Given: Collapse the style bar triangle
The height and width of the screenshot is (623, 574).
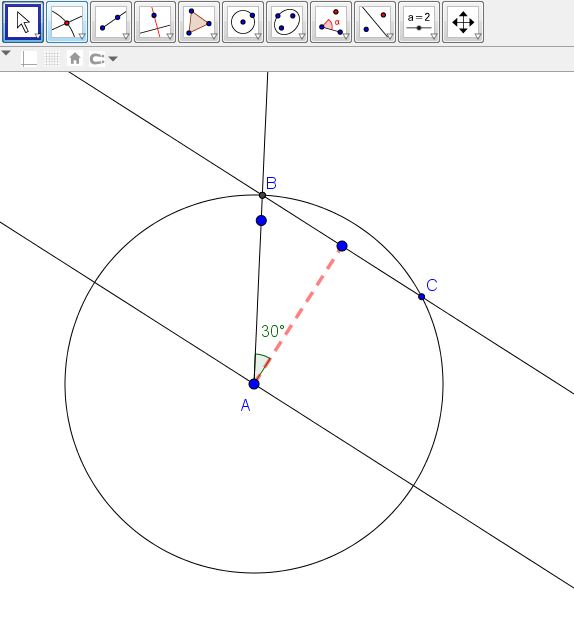Looking at the screenshot, I should click(6, 53).
